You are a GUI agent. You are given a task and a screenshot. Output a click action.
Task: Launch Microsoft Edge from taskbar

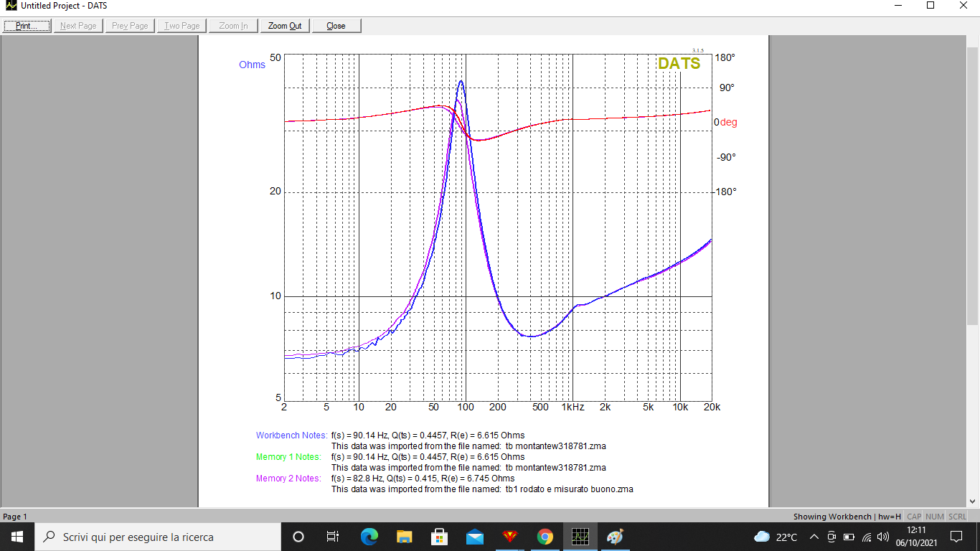pos(369,537)
